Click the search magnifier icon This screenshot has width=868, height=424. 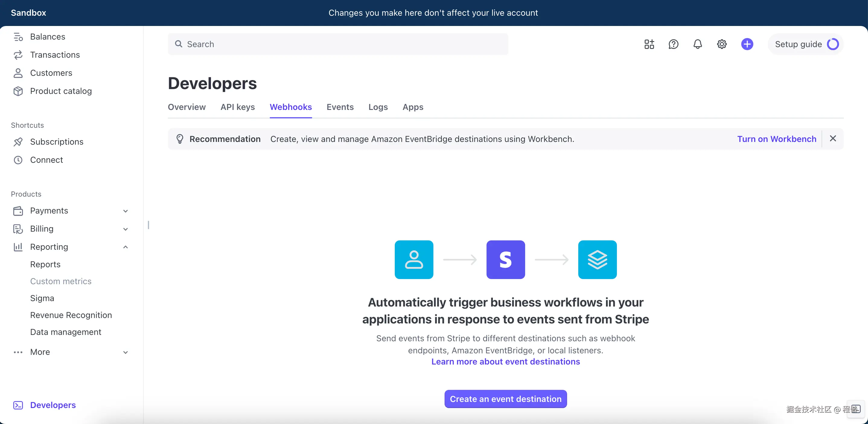click(x=179, y=44)
